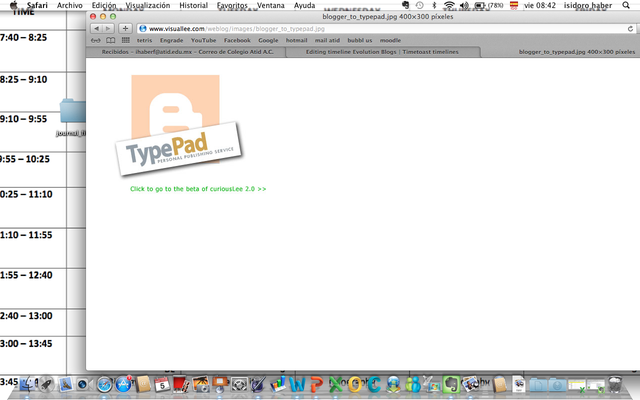640x400 pixels.
Task: Switch to the Recibidos Correo de Colegio Atid tab
Action: click(187, 52)
